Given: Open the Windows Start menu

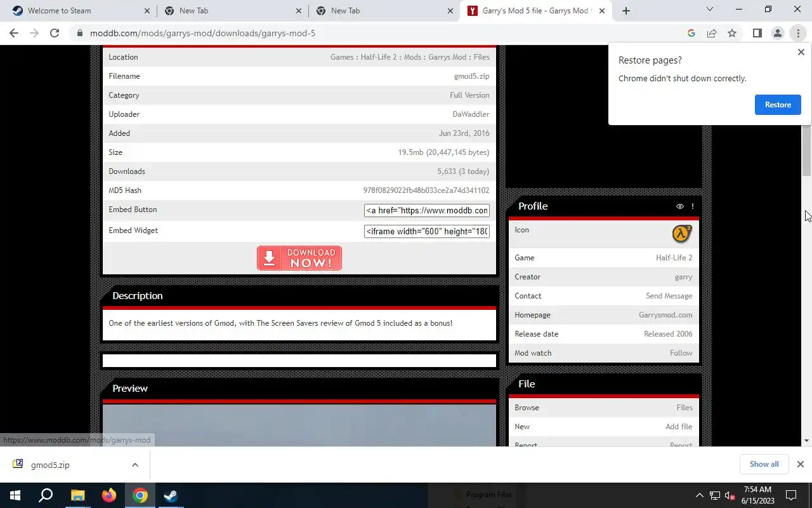Looking at the screenshot, I should 15,495.
